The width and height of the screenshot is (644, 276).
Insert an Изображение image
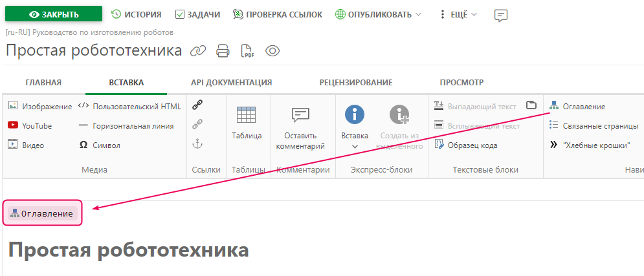(40, 106)
